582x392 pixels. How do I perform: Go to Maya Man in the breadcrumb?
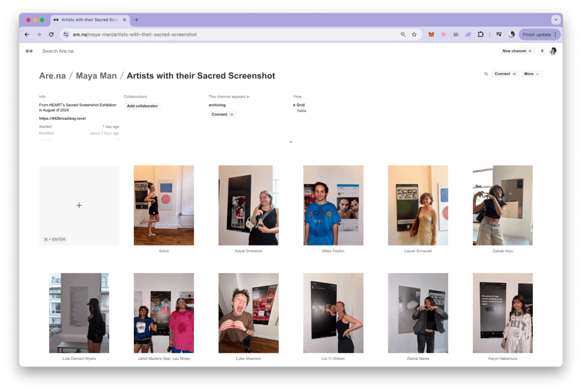96,76
